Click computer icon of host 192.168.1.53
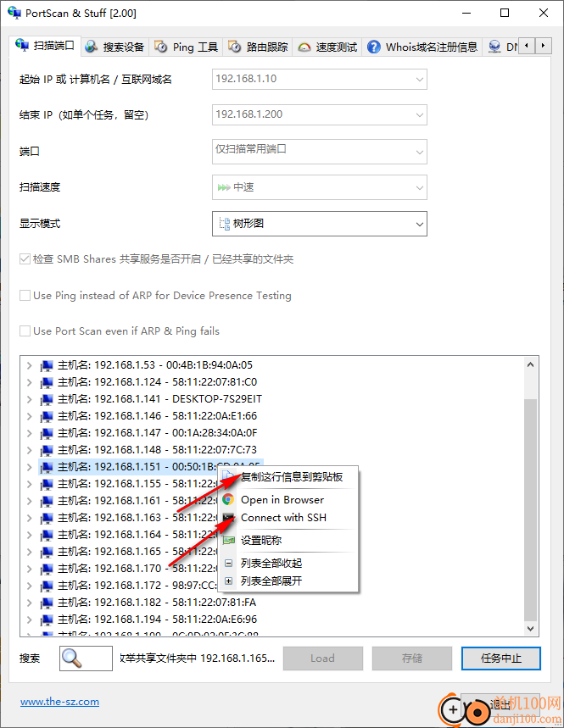 (47, 366)
